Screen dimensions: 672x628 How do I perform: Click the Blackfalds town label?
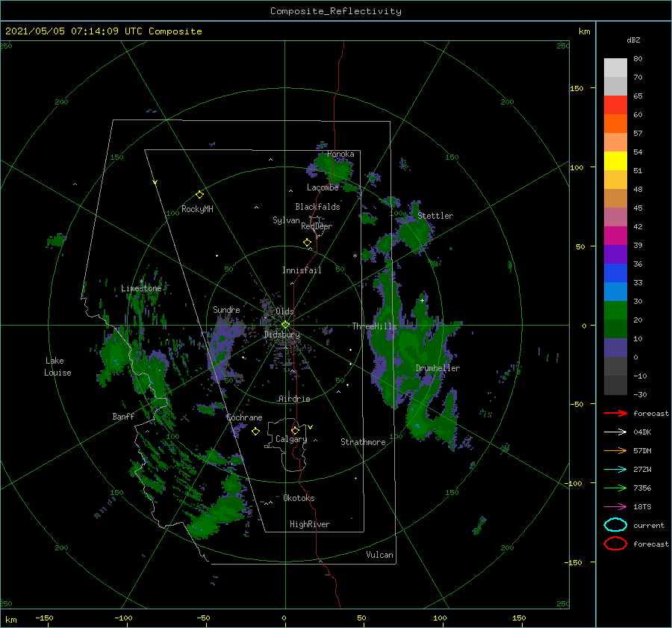coord(317,207)
